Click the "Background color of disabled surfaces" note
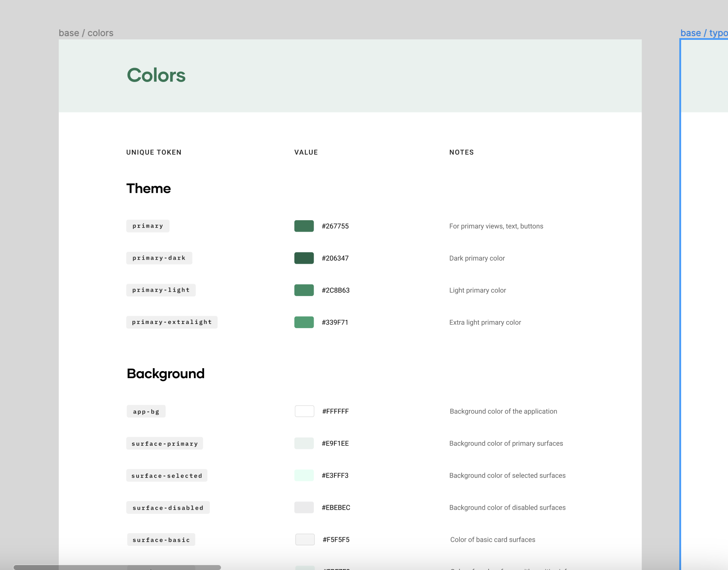Image resolution: width=728 pixels, height=570 pixels. (x=507, y=508)
